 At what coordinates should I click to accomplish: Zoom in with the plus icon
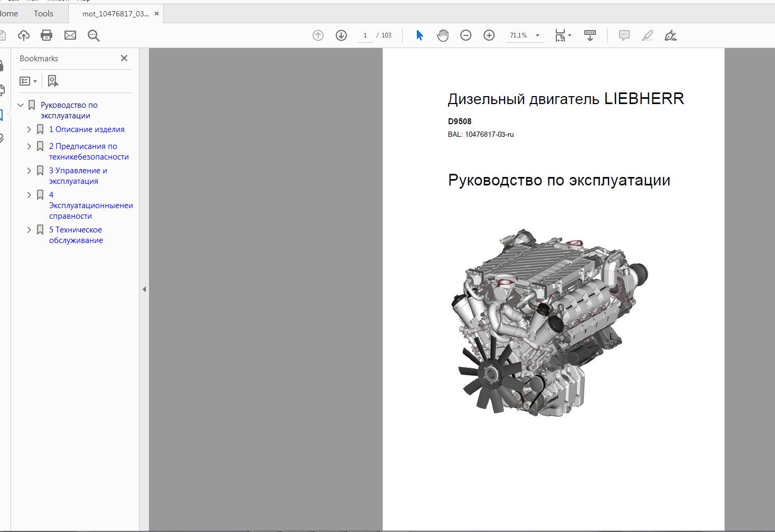coord(489,35)
